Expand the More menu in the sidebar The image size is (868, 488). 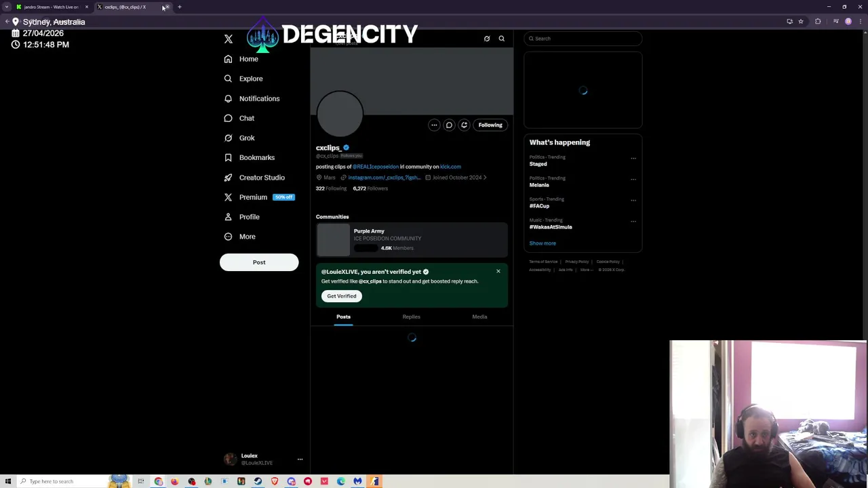tap(239, 237)
